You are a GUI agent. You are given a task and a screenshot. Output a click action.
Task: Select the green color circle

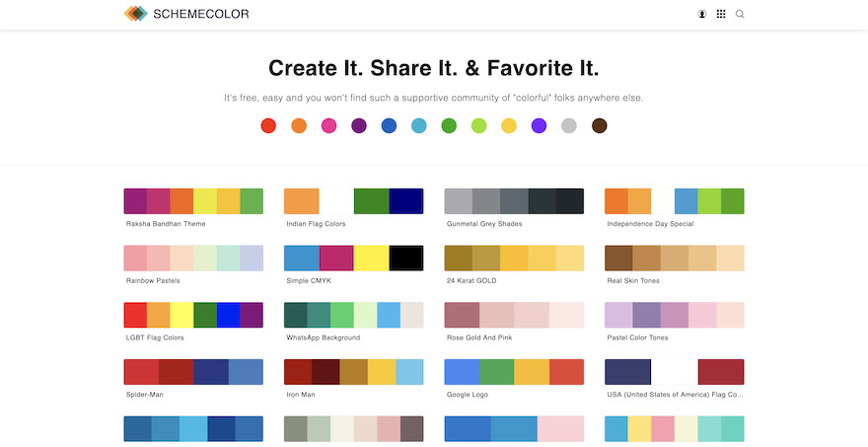[x=449, y=125]
